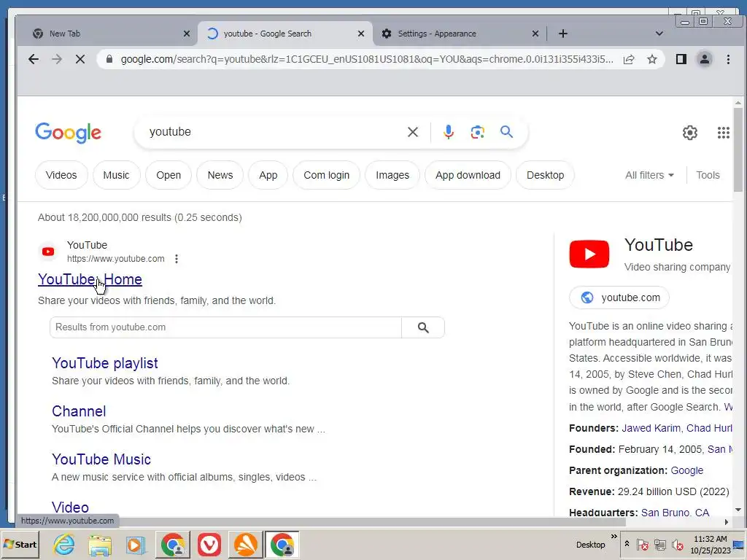Open the Avast icon in the taskbar
This screenshot has width=747, height=560.
tap(245, 544)
